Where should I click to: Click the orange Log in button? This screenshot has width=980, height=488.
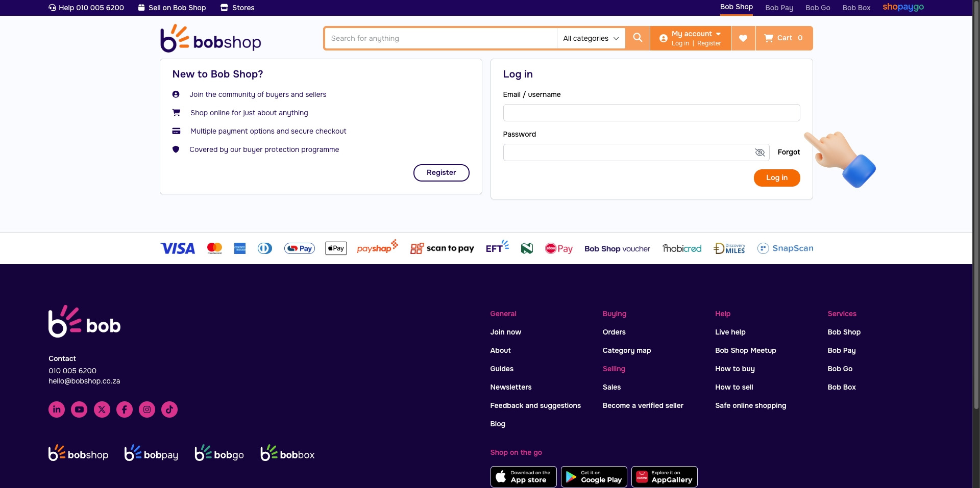pyautogui.click(x=777, y=178)
